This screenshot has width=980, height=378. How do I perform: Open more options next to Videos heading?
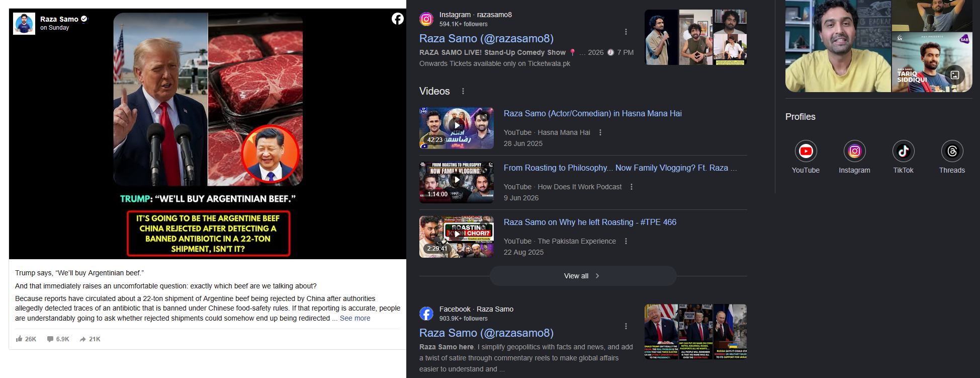pos(463,91)
